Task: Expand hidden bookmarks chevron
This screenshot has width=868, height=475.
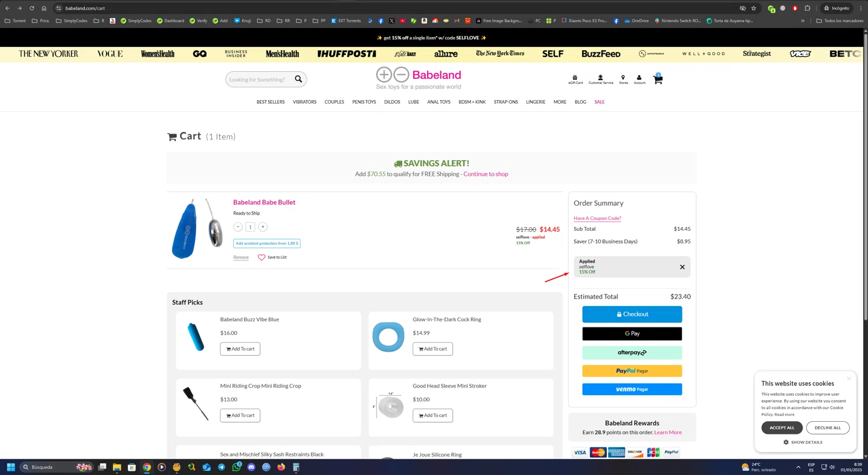Action: (803, 21)
